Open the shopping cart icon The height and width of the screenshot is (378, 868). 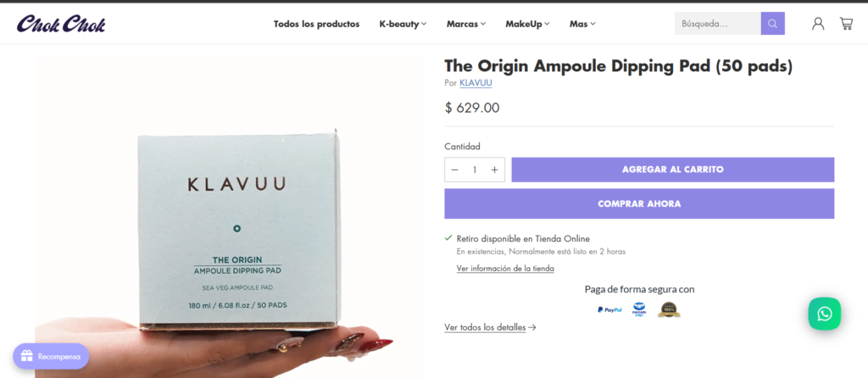[846, 23]
